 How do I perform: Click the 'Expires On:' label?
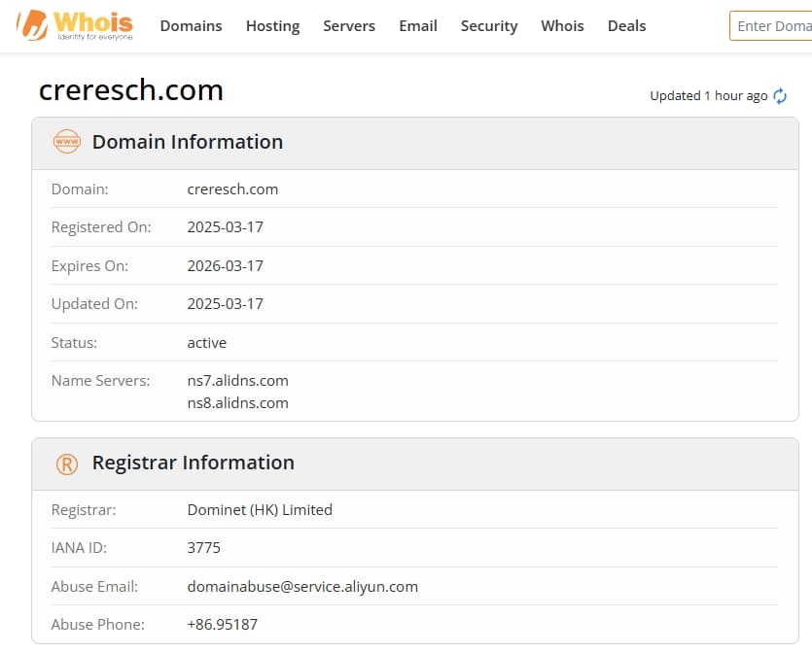click(x=89, y=266)
